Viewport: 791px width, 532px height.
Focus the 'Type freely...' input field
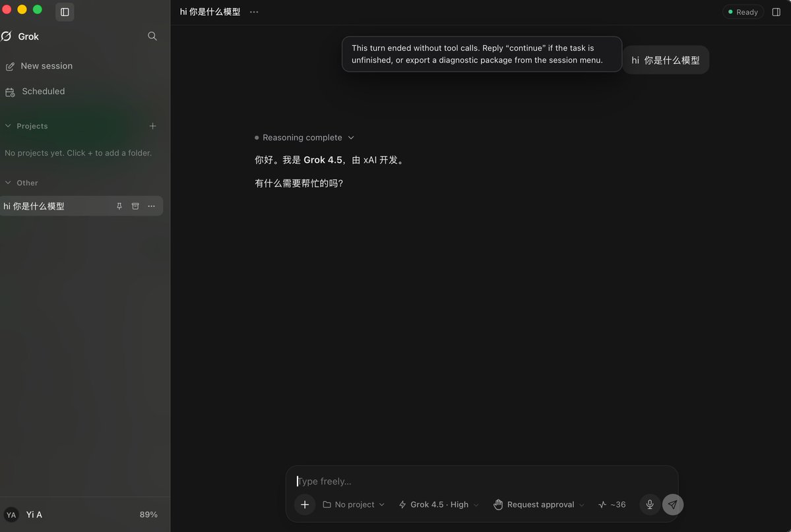(x=482, y=481)
